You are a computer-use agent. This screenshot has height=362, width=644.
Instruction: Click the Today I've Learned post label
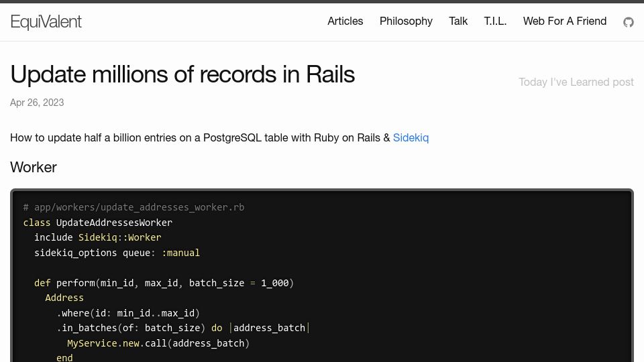tap(576, 82)
